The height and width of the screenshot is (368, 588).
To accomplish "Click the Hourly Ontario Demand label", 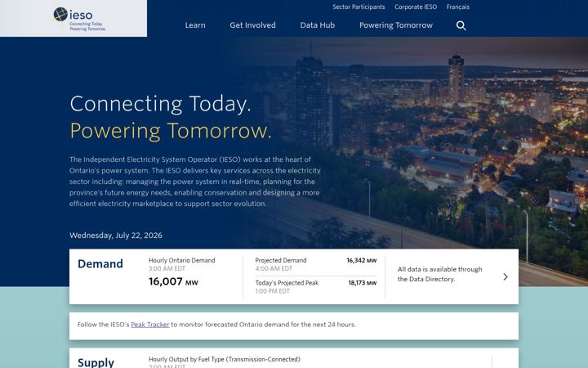I will pyautogui.click(x=182, y=260).
